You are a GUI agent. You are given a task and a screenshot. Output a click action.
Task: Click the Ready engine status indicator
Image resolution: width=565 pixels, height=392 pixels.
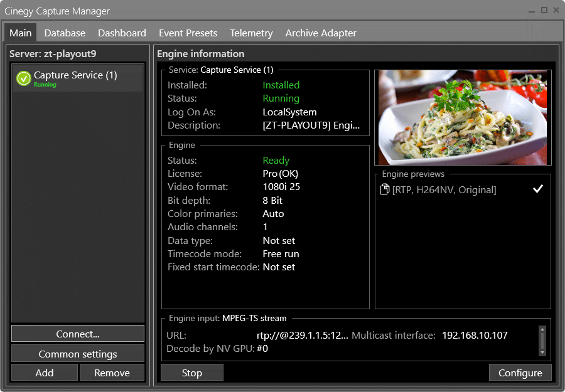point(276,160)
